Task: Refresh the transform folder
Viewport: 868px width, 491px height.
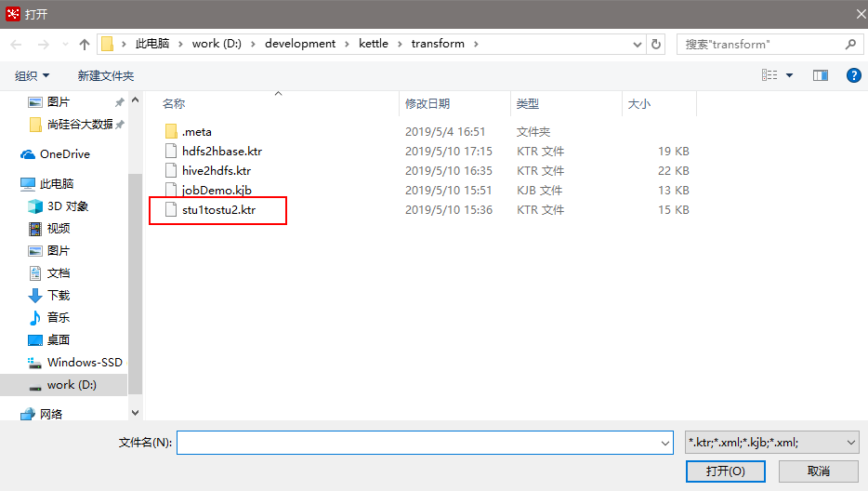Action: (x=656, y=44)
